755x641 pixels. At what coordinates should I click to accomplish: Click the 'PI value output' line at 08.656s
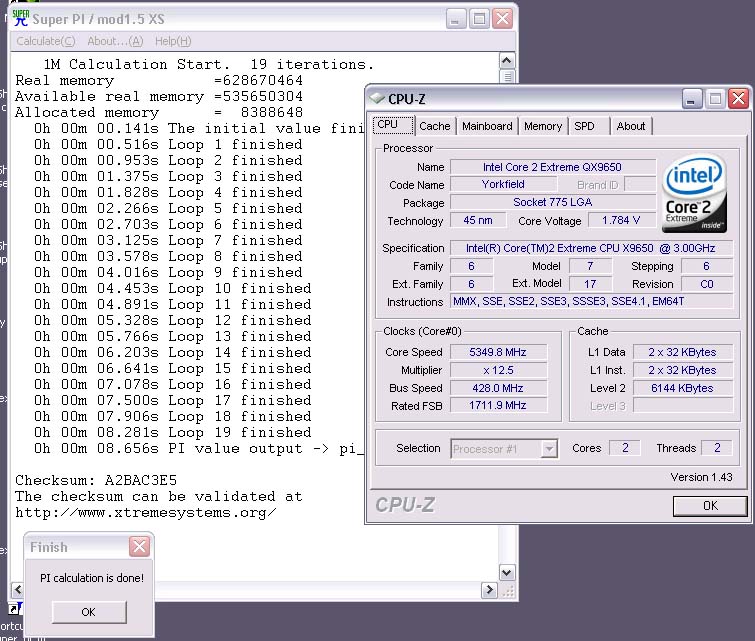[x=198, y=449]
